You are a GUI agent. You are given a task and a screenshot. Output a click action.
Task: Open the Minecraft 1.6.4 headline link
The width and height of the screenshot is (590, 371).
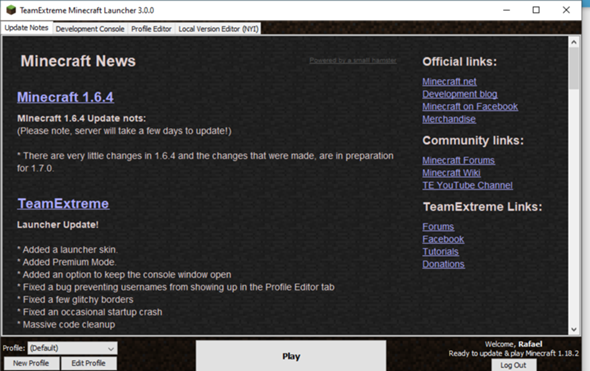click(x=65, y=97)
